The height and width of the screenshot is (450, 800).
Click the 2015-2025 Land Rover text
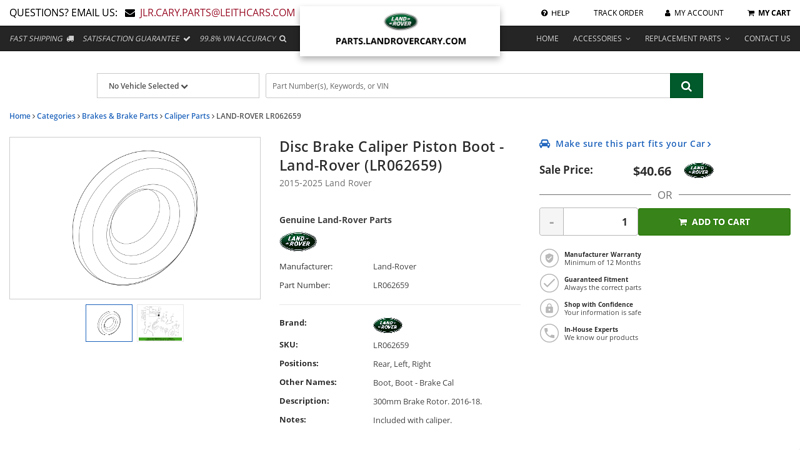click(x=325, y=183)
